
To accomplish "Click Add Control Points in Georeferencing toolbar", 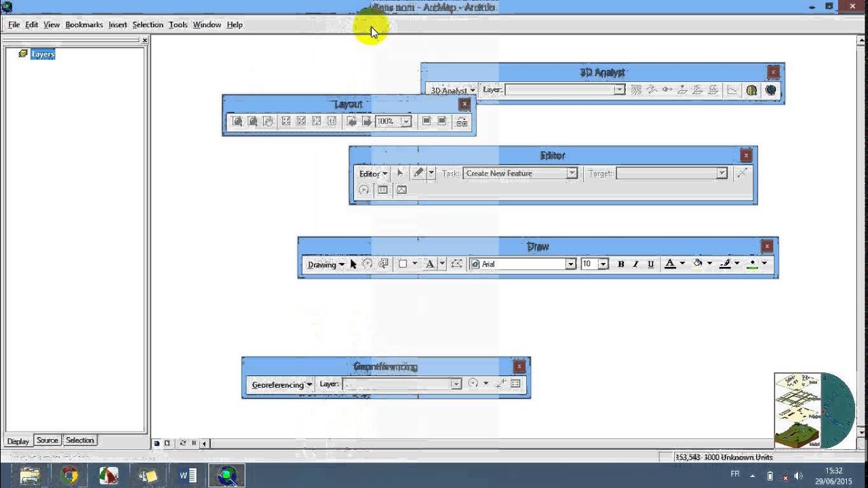I will (x=500, y=384).
